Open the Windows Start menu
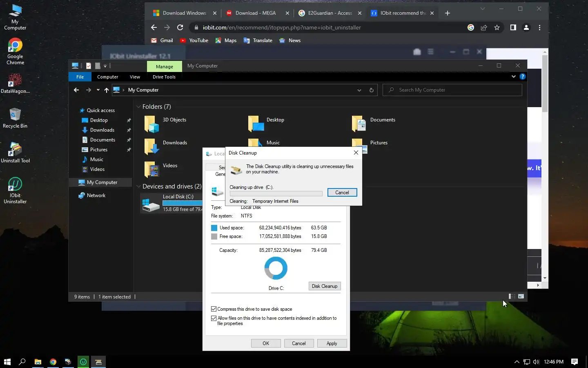The image size is (588, 368). pyautogui.click(x=7, y=362)
